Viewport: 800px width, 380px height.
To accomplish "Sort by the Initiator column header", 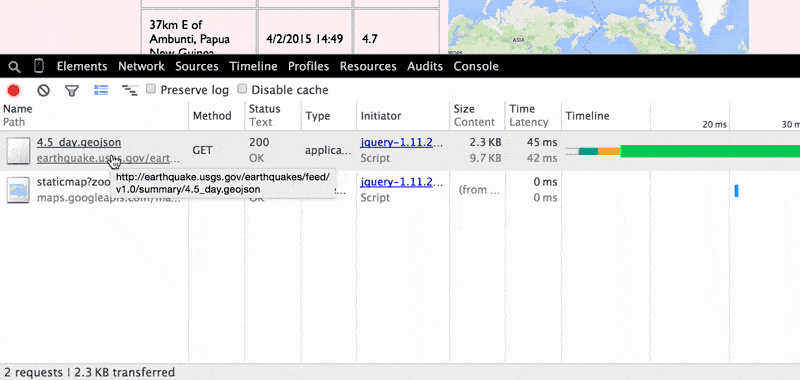I will [x=403, y=115].
